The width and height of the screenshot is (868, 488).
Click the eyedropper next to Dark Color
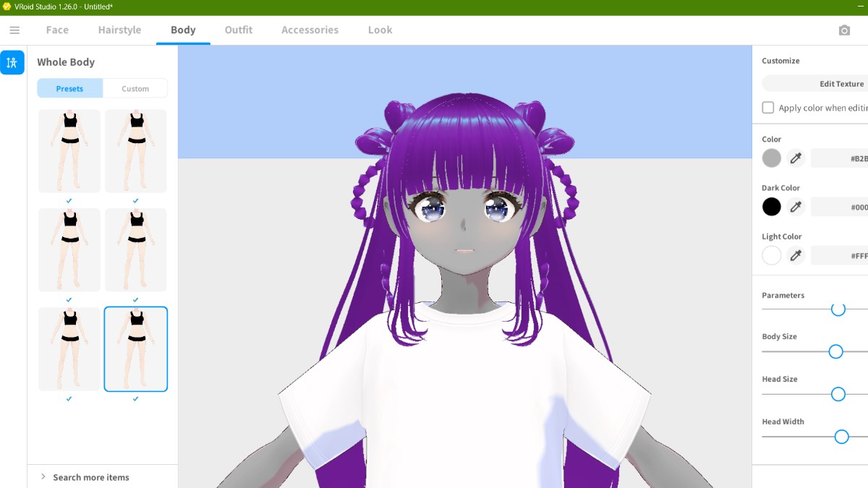pos(796,207)
